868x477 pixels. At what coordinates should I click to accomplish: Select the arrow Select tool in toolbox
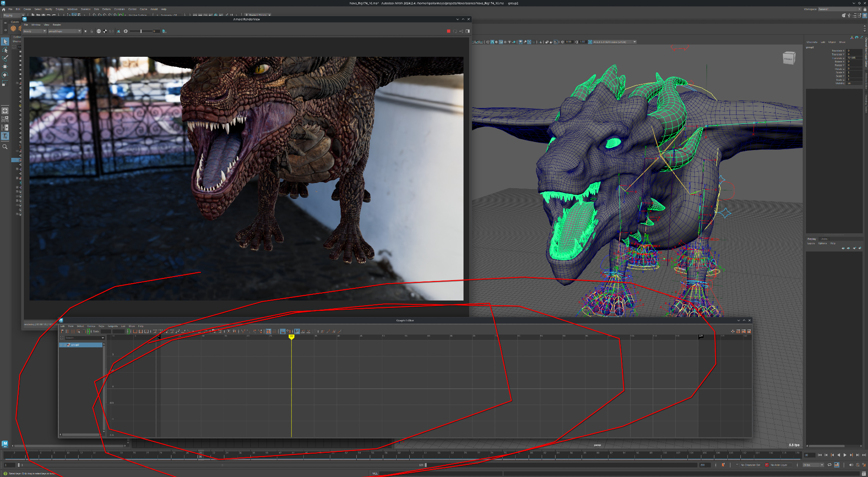coord(5,42)
